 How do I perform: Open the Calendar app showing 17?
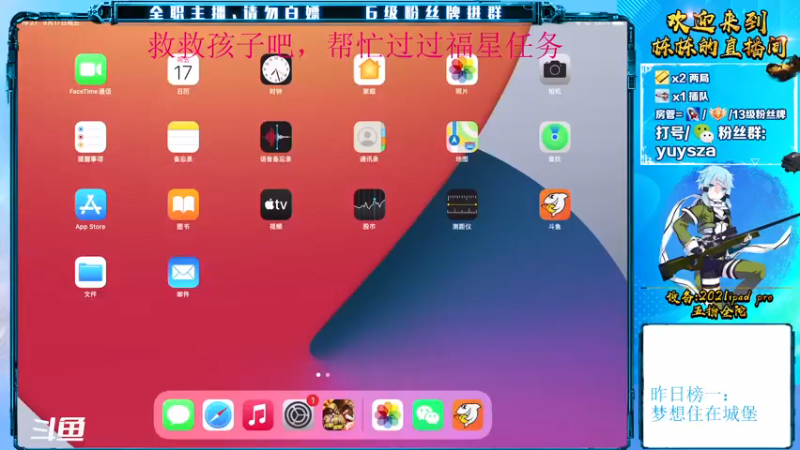click(183, 69)
